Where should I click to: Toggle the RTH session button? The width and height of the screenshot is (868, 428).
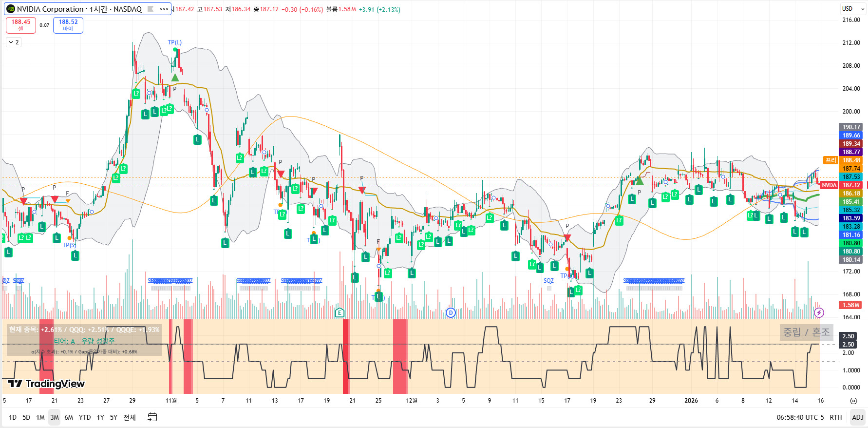coord(836,417)
